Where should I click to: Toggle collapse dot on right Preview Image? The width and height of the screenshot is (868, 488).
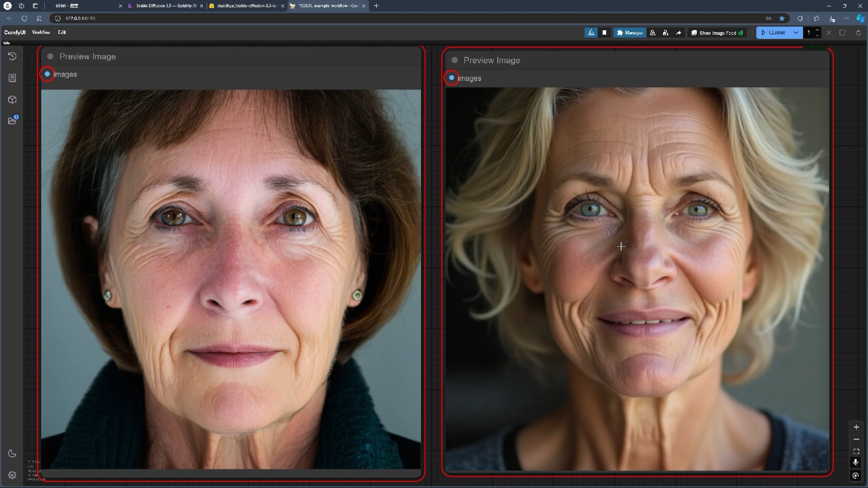[454, 60]
